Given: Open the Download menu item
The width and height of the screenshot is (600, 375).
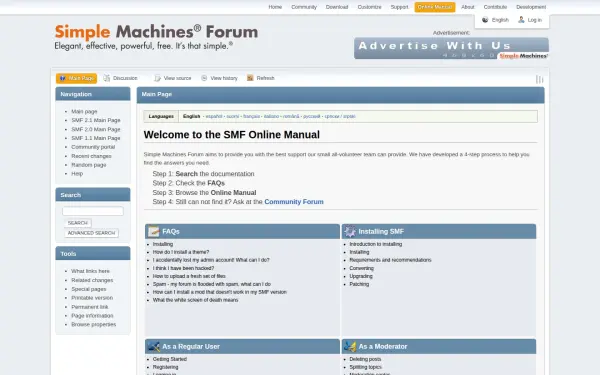Looking at the screenshot, I should tap(337, 7).
